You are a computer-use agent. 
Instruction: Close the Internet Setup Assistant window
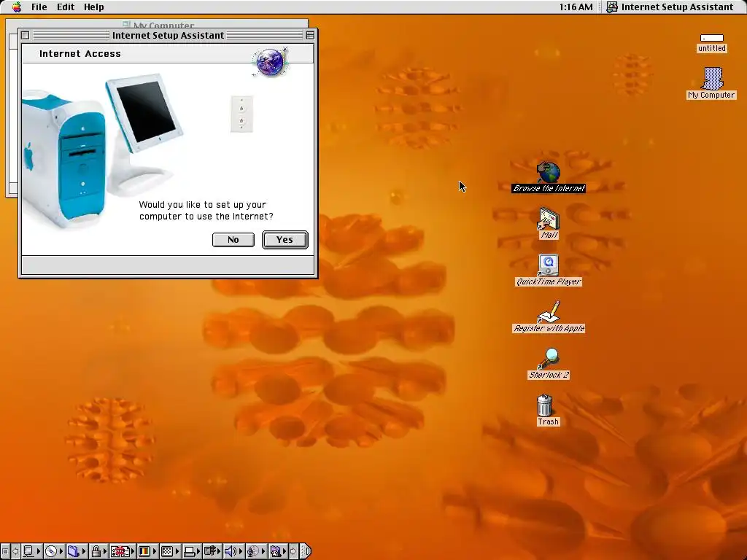point(26,35)
